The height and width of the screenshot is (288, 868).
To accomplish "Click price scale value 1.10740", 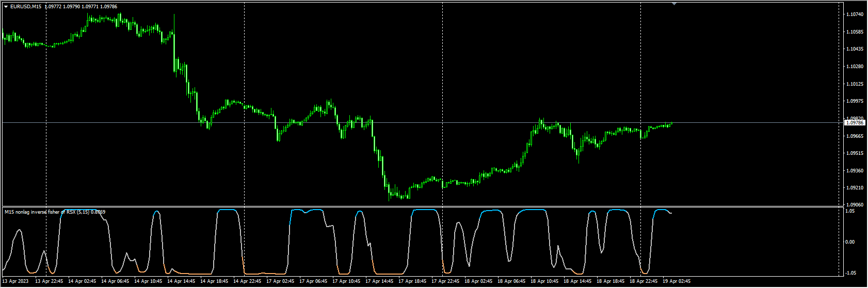I will (x=855, y=14).
